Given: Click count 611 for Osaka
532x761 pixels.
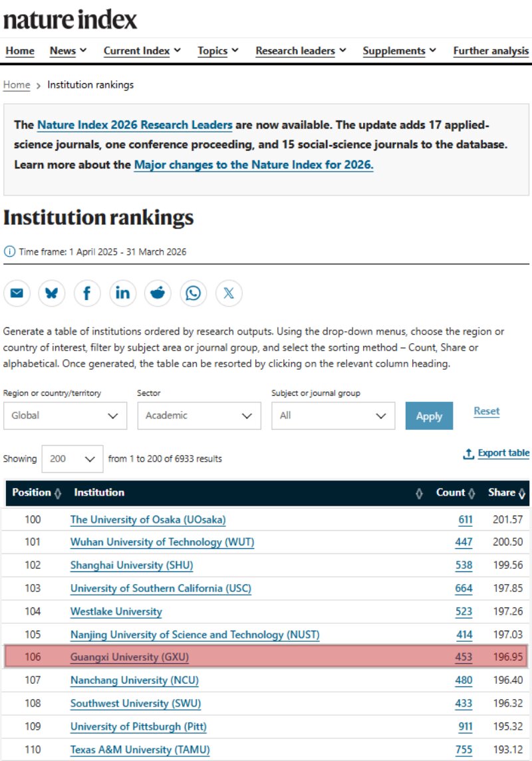Looking at the screenshot, I should tap(465, 520).
